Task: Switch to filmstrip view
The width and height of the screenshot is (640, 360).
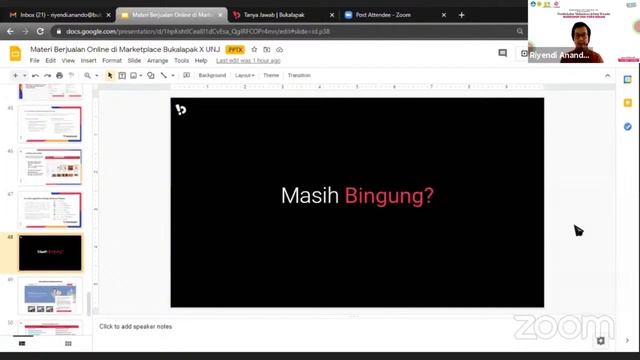Action: point(22,344)
